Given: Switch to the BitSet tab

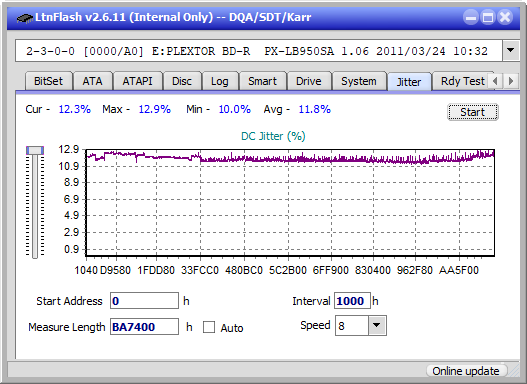Looking at the screenshot, I should (x=48, y=81).
